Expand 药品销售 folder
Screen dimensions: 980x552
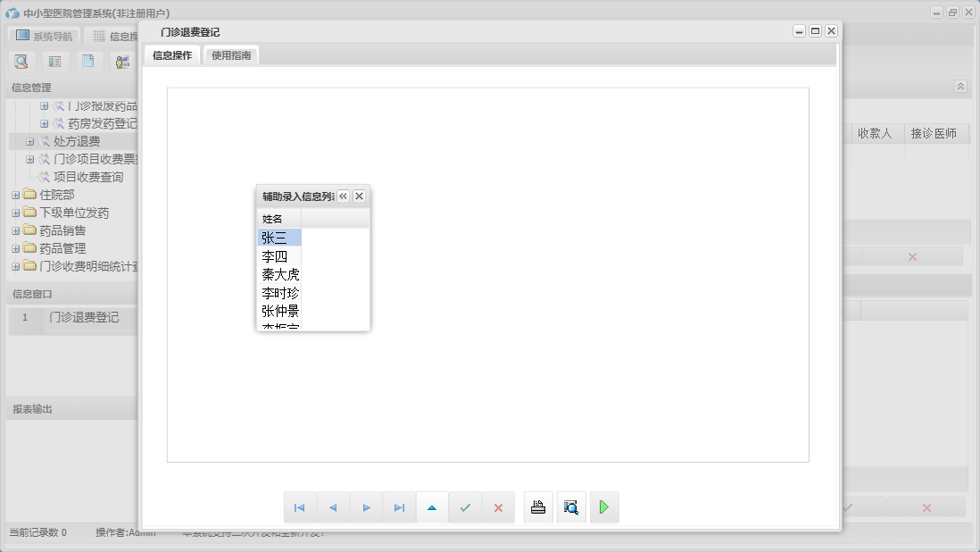(16, 230)
